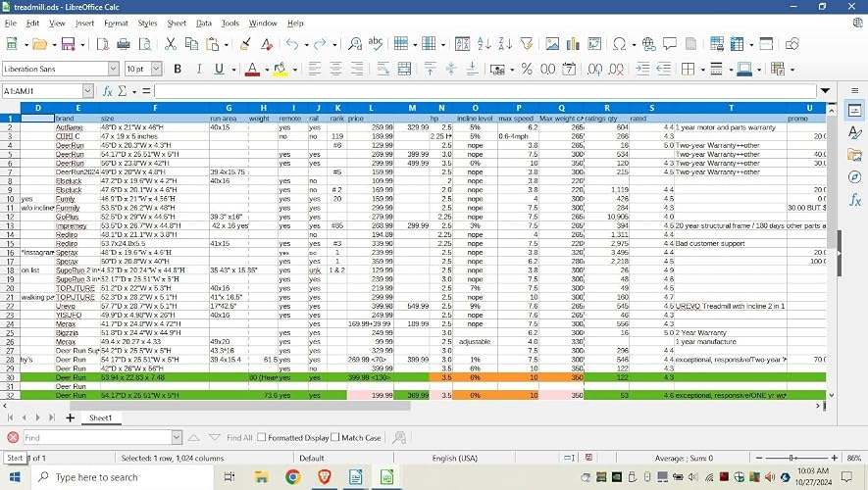
Task: Click the AutoFilter funnel icon
Action: (527, 44)
